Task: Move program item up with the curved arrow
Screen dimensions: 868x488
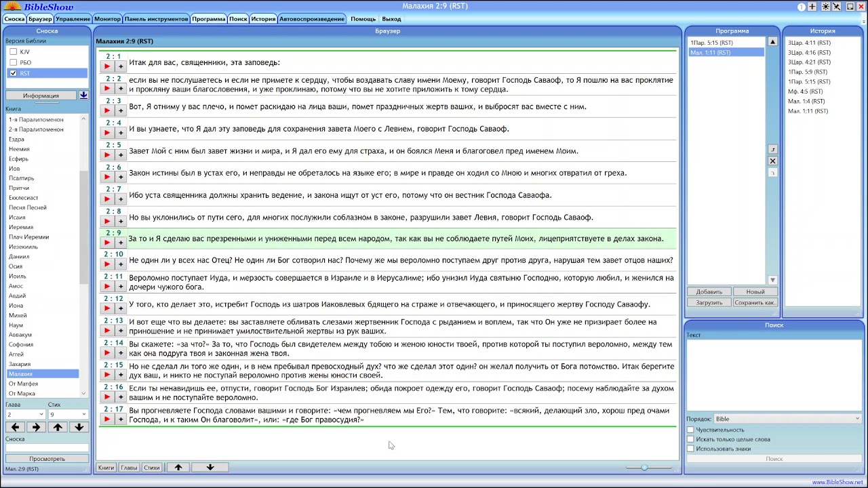Action: click(772, 149)
